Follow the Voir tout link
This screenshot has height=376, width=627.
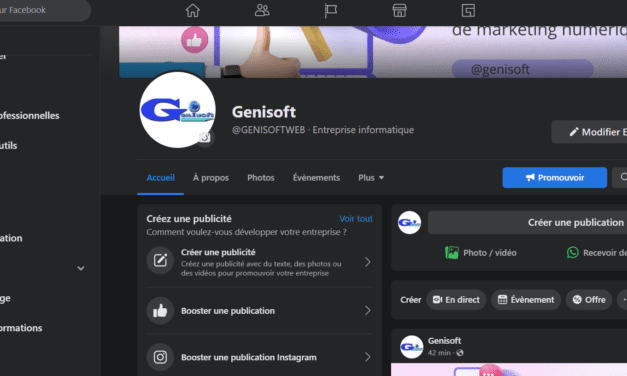point(356,219)
